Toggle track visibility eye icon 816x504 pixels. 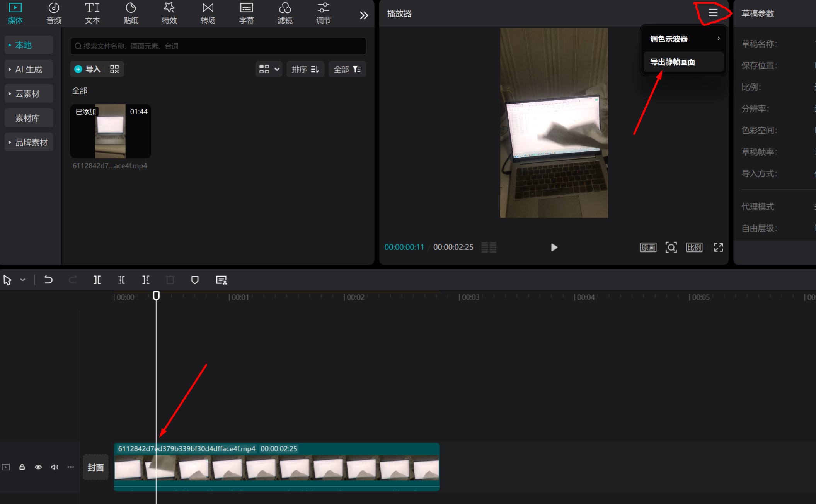[x=38, y=467]
